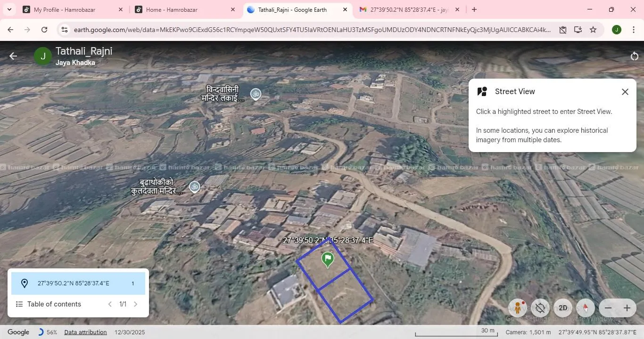Open the Chrome tab search dropdown
Viewport: 644px width, 339px height.
(9, 9)
